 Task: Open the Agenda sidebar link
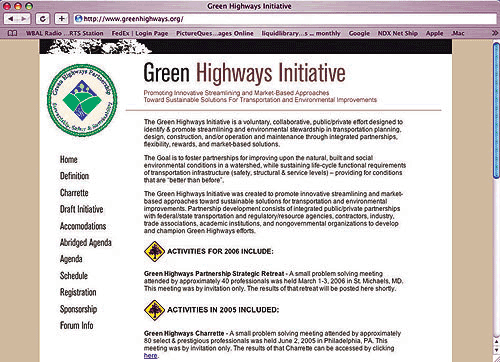pyautogui.click(x=71, y=259)
